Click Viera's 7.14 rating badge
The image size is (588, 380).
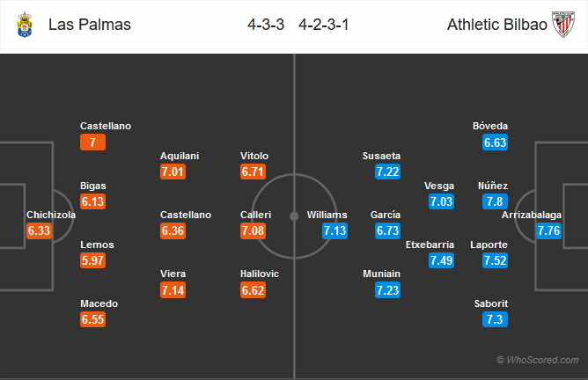point(173,289)
